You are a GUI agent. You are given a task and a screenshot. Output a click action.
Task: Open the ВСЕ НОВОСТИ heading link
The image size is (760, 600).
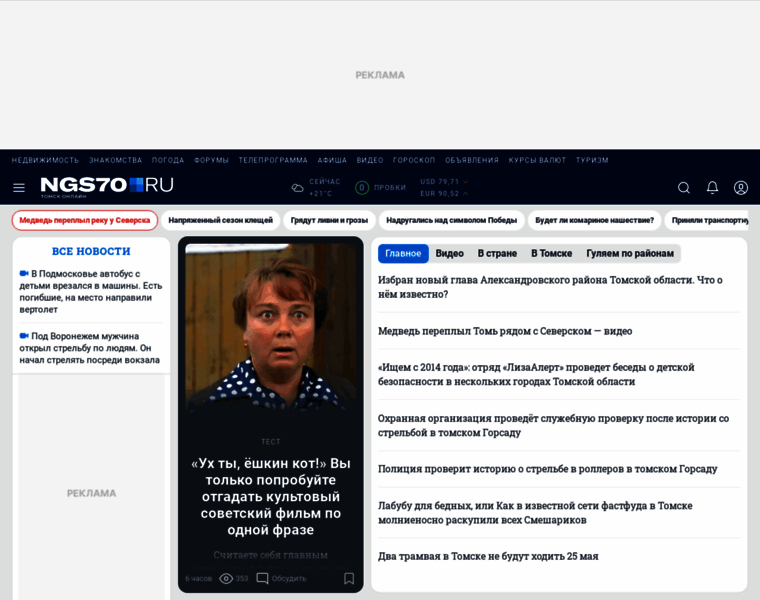coord(91,251)
